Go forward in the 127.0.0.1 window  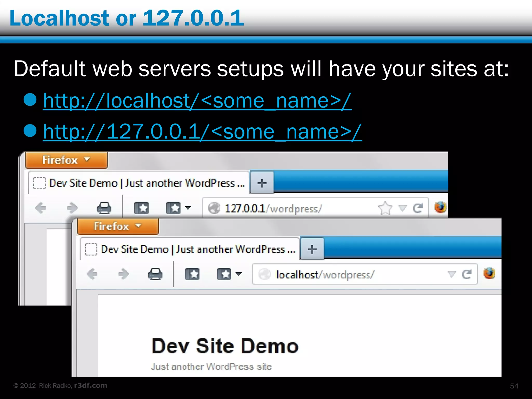coord(72,208)
